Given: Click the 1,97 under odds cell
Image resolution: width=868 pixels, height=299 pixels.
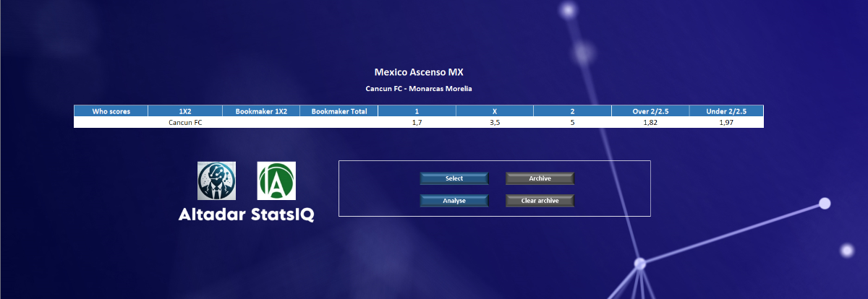Looking at the screenshot, I should click(726, 123).
